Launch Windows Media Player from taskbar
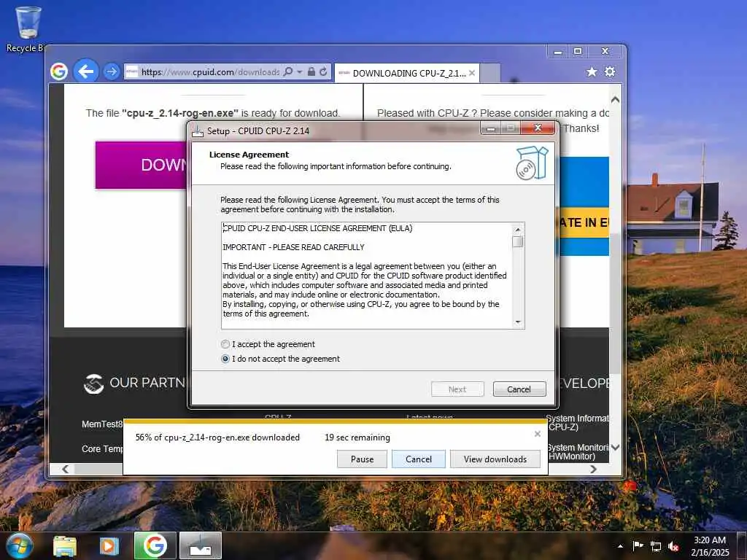Viewport: 747px width, 560px height. [109, 546]
